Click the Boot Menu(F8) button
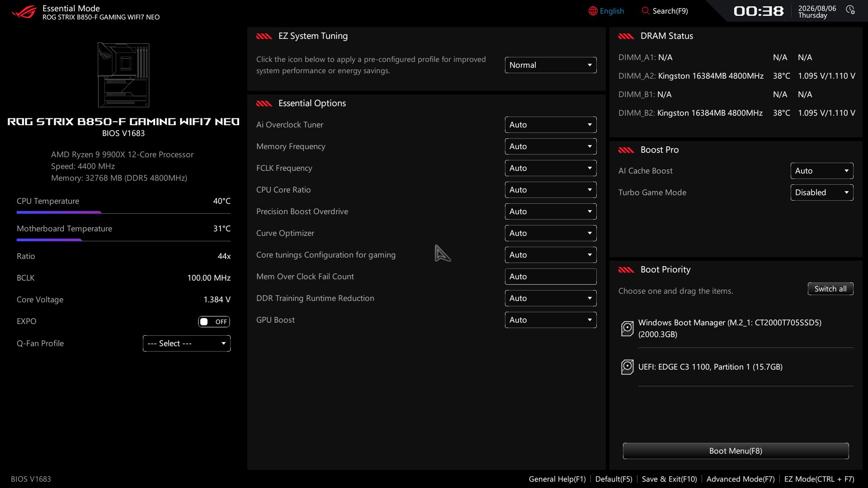This screenshot has width=868, height=488. (736, 451)
